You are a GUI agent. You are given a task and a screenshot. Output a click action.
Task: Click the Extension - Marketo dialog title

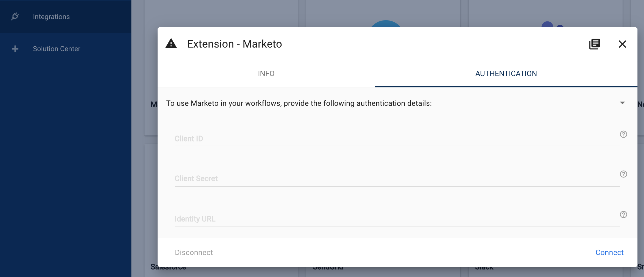coord(234,44)
